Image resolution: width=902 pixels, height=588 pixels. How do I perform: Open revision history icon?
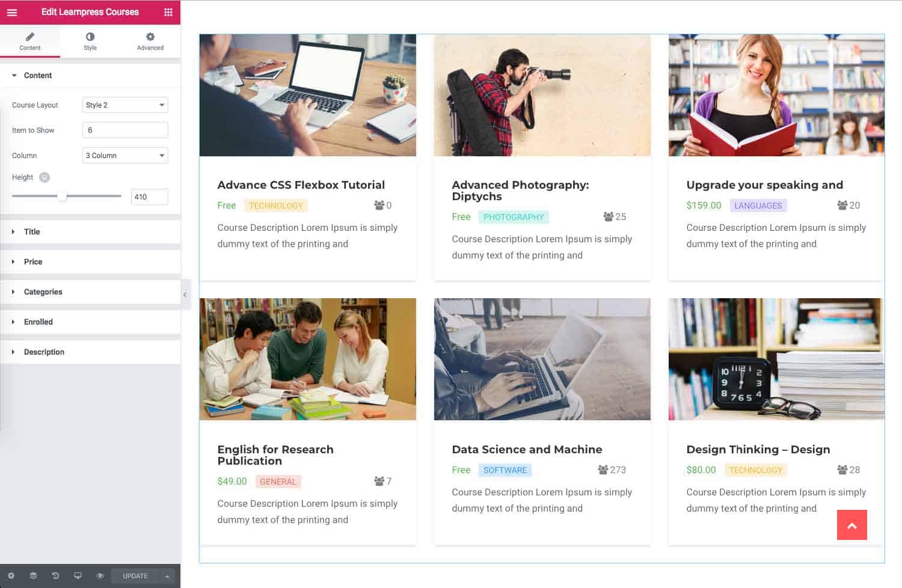tap(55, 576)
